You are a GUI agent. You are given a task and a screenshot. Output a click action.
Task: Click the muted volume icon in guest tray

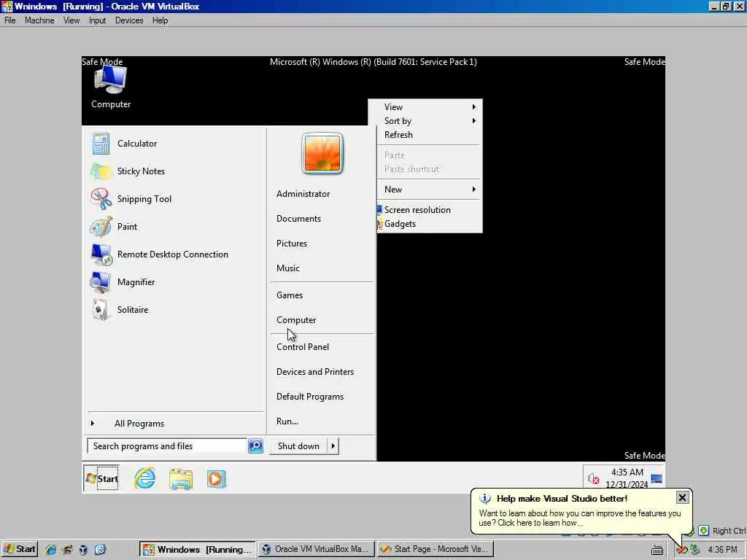coord(593,478)
